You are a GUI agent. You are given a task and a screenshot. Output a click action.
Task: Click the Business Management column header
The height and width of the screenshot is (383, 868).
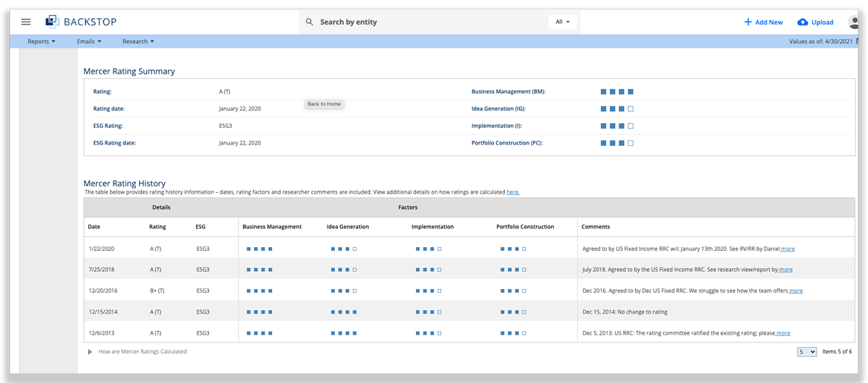click(272, 227)
